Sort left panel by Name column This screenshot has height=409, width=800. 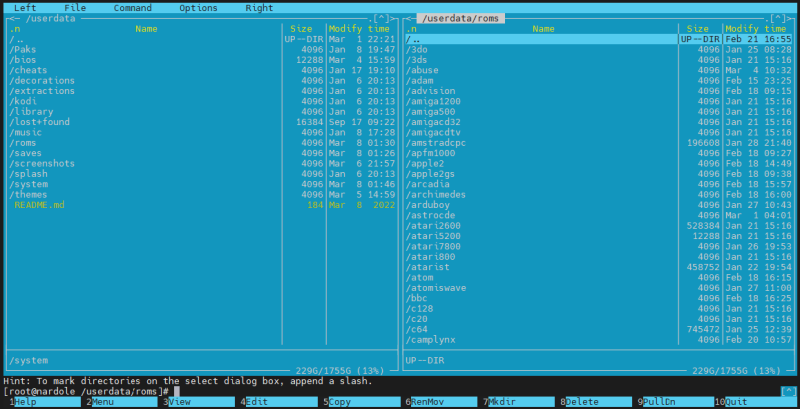pyautogui.click(x=146, y=29)
